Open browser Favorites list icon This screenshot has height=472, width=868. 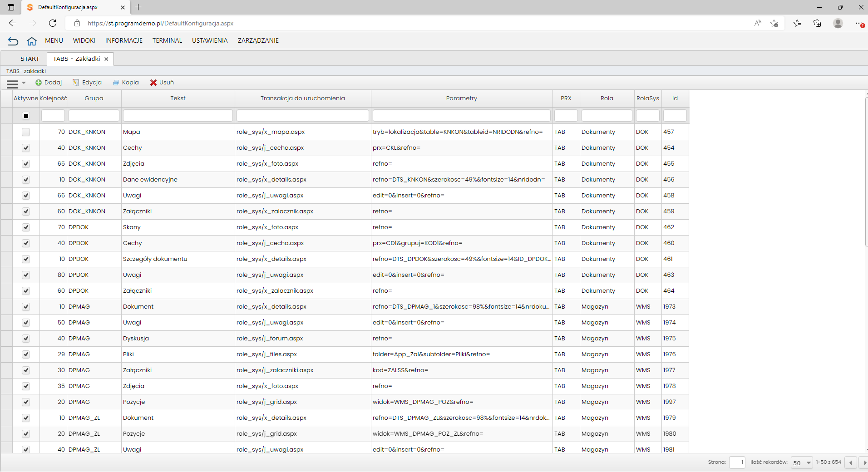tap(797, 23)
